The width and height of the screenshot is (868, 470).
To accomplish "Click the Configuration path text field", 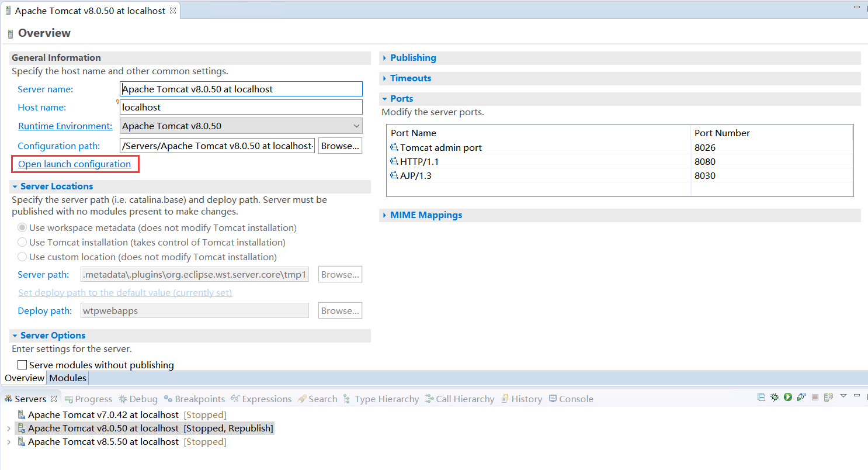I will [x=217, y=146].
